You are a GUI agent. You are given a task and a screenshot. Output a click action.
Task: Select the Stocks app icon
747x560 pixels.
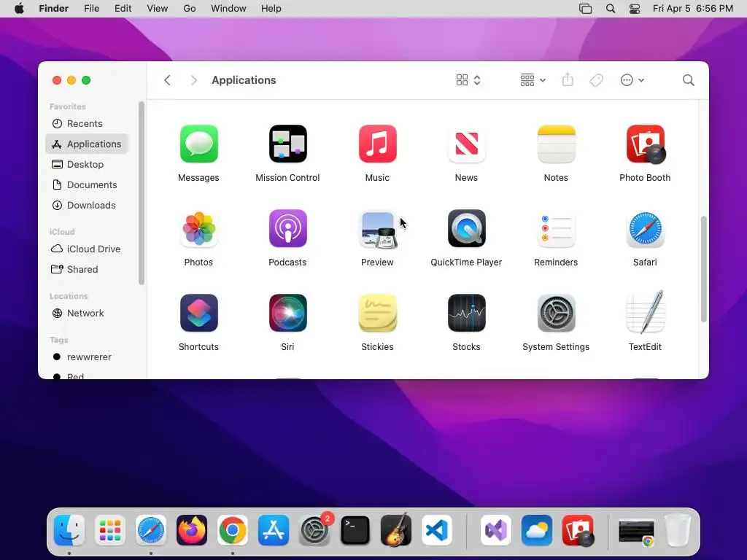click(466, 313)
